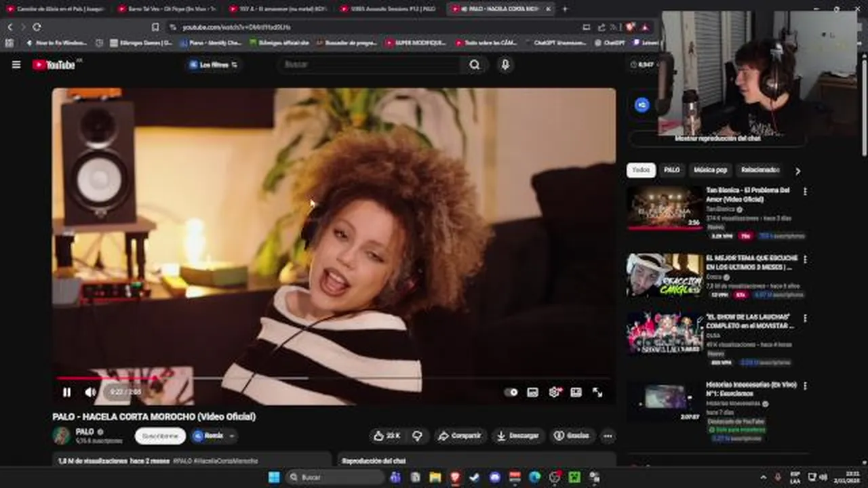Click the Suscribirme subscribe button

click(160, 436)
